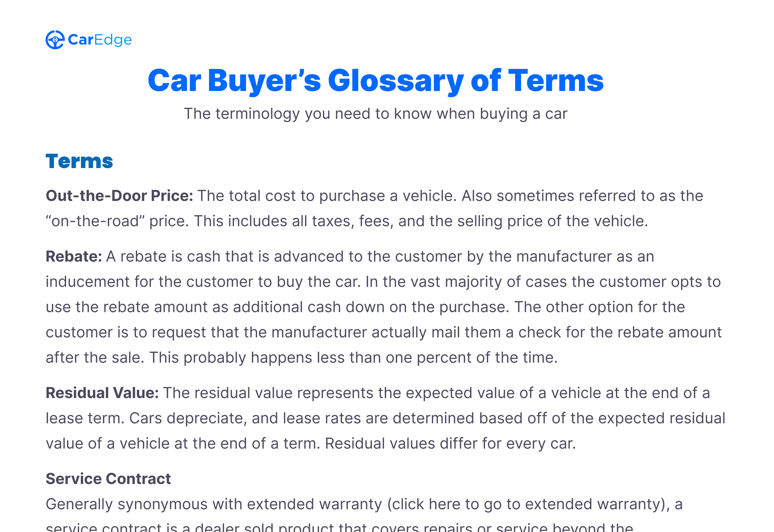Click the 'Terms' section heading

click(79, 161)
